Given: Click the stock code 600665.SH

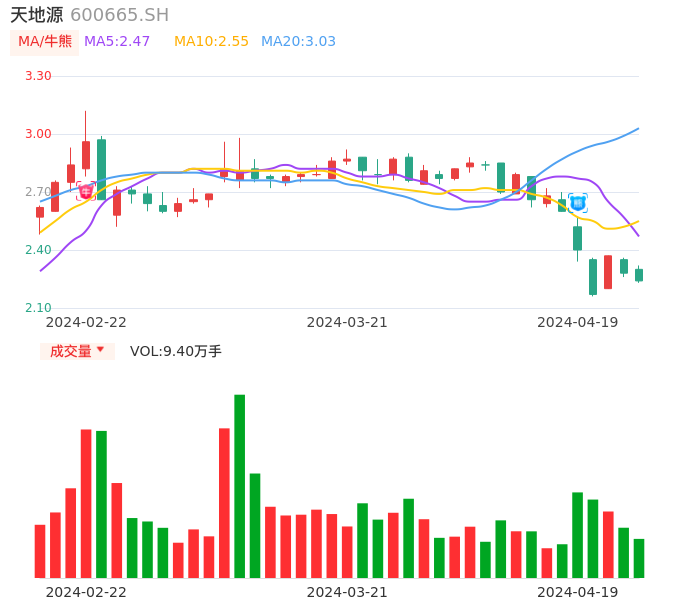Looking at the screenshot, I should (119, 15).
